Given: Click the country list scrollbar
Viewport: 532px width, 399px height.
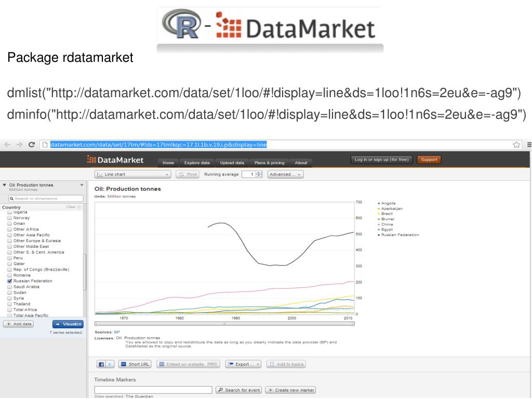Looking at the screenshot, I should tap(85, 271).
